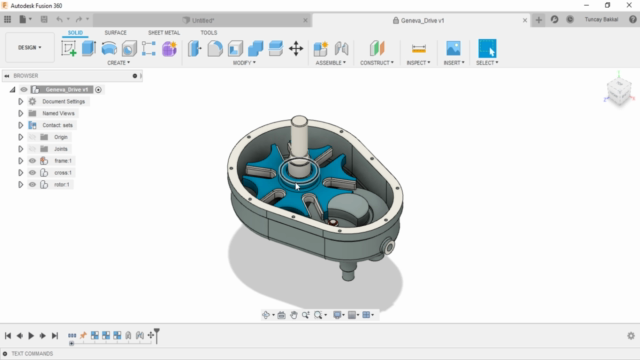Viewport: 640px width, 360px height.
Task: Click the Look At tool
Action: (x=281, y=315)
